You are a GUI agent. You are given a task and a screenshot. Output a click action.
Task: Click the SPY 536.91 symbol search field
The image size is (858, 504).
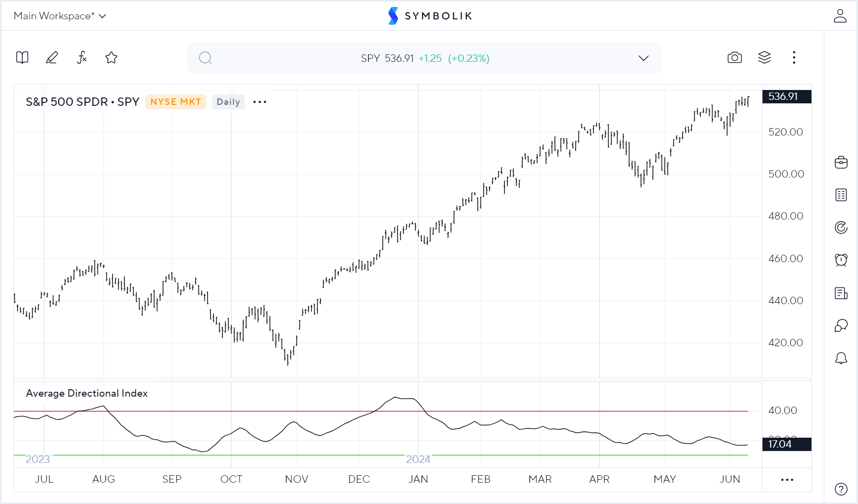(425, 58)
